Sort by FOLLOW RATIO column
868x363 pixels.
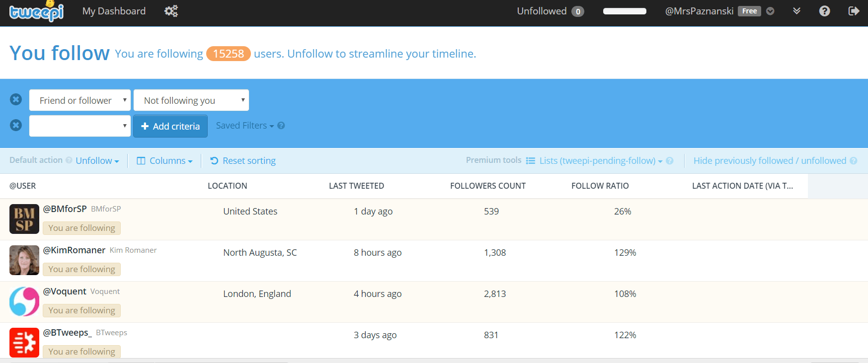click(x=600, y=186)
